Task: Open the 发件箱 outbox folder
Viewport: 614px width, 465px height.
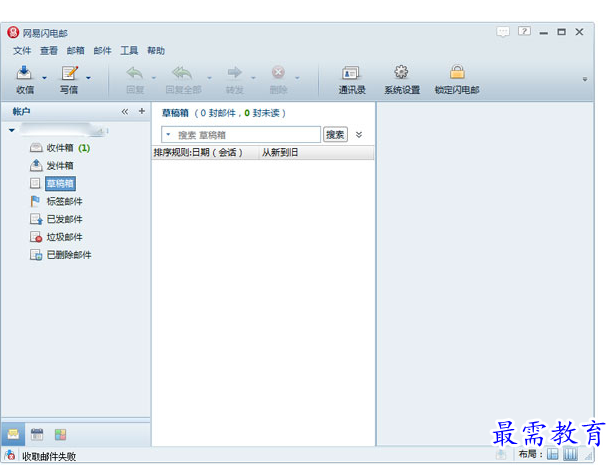Action: pyautogui.click(x=52, y=166)
